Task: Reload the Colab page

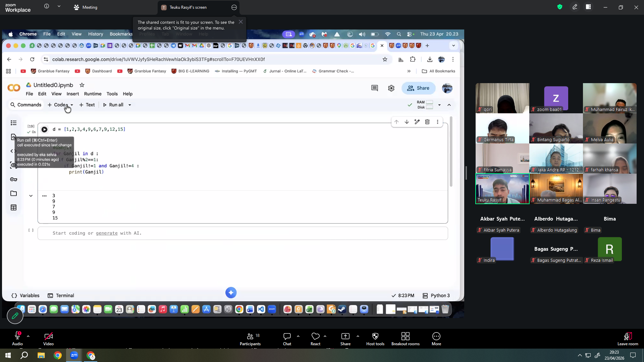Action: pyautogui.click(x=32, y=59)
